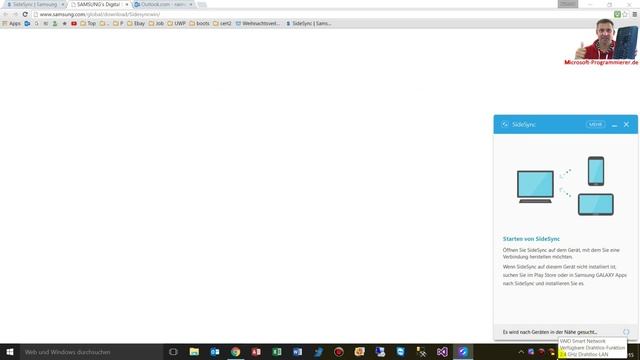Screen dimensions: 640x360
Task: Click the MEHR button in SideSync
Action: 595,124
